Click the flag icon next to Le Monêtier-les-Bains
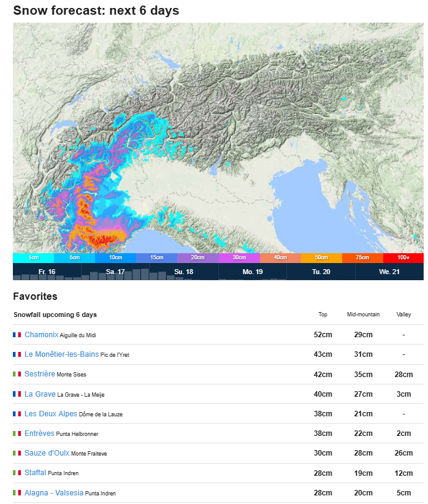This screenshot has width=428, height=504. [x=17, y=354]
